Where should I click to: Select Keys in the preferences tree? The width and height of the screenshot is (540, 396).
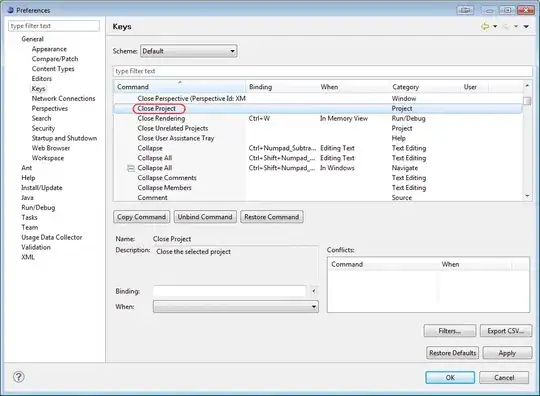click(38, 88)
